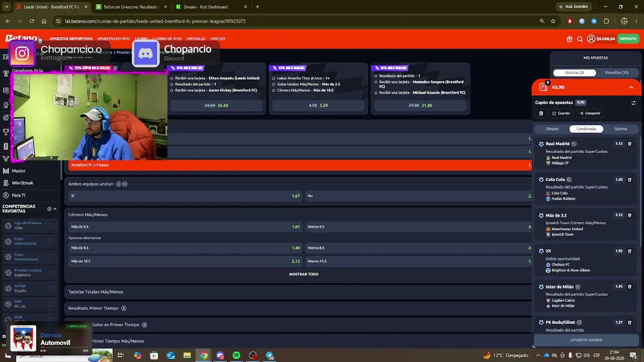This screenshot has width=644, height=362.
Task: Collapse the bet slip with the chevron
Action: point(631,87)
